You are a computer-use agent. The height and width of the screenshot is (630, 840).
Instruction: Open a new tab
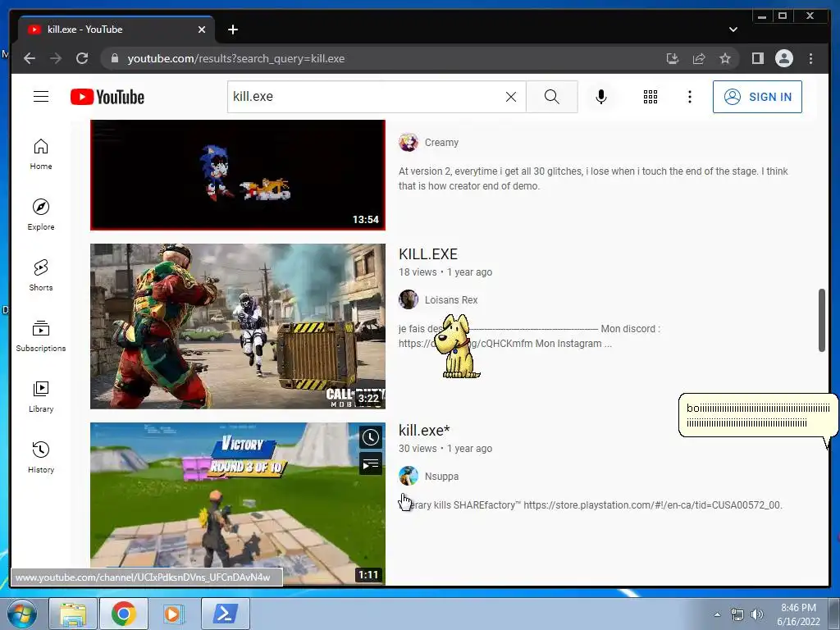click(x=232, y=30)
